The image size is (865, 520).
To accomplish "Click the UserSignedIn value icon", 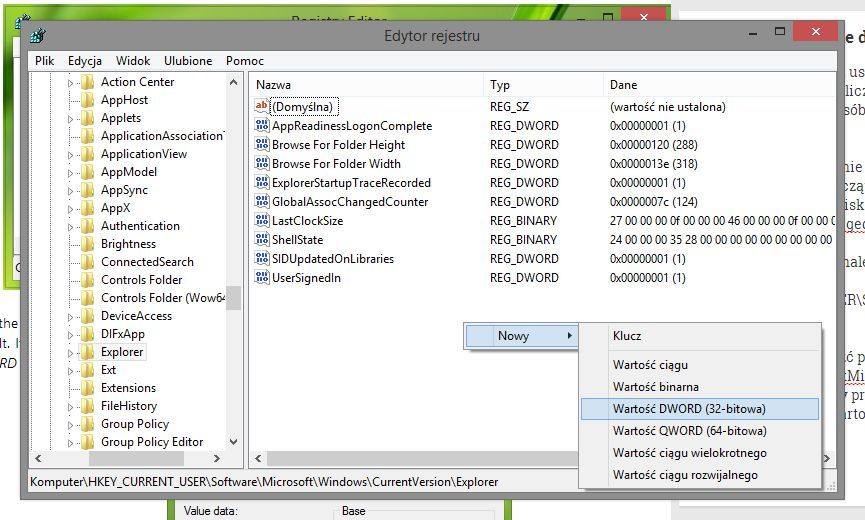I will (x=261, y=277).
